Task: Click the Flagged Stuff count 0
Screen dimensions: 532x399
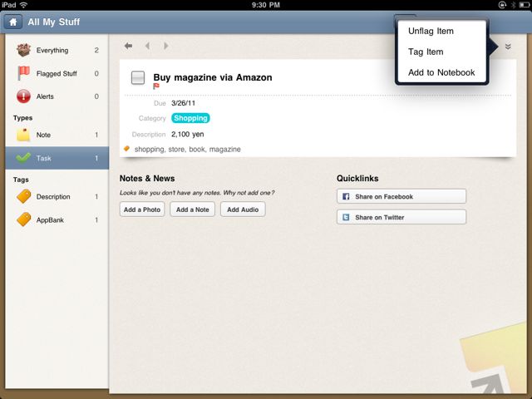Action: tap(96, 73)
